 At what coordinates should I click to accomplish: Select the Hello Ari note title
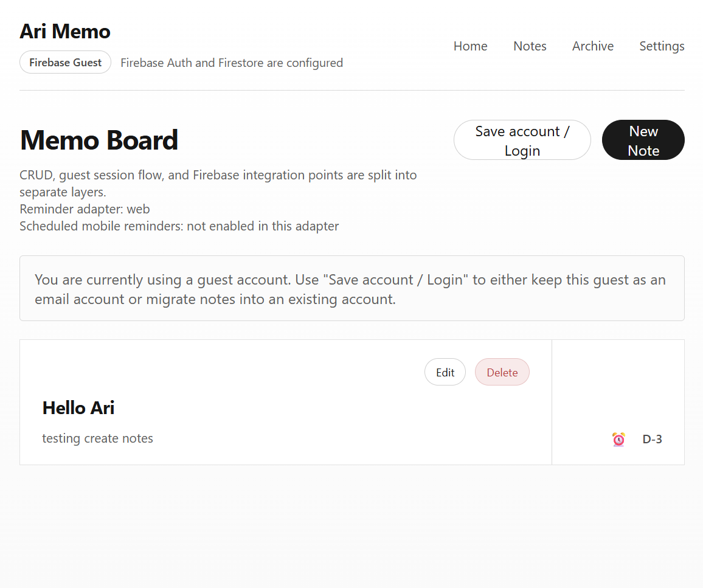tap(78, 408)
